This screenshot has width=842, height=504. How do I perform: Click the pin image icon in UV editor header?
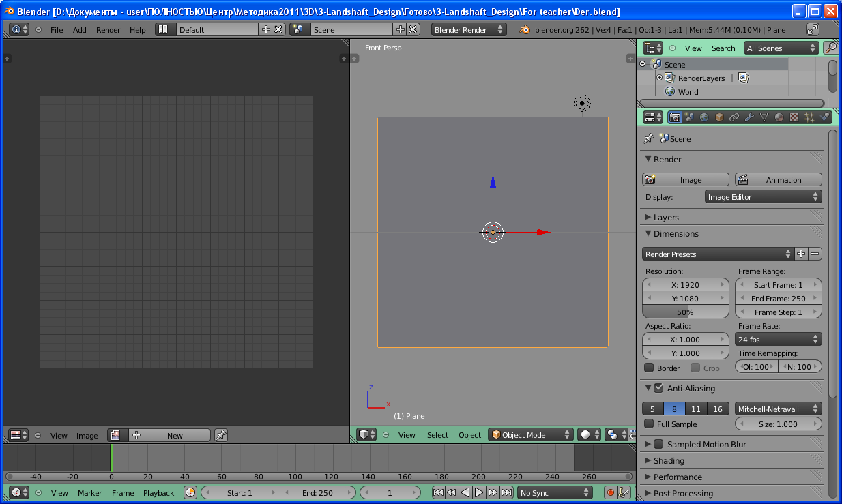click(x=220, y=435)
